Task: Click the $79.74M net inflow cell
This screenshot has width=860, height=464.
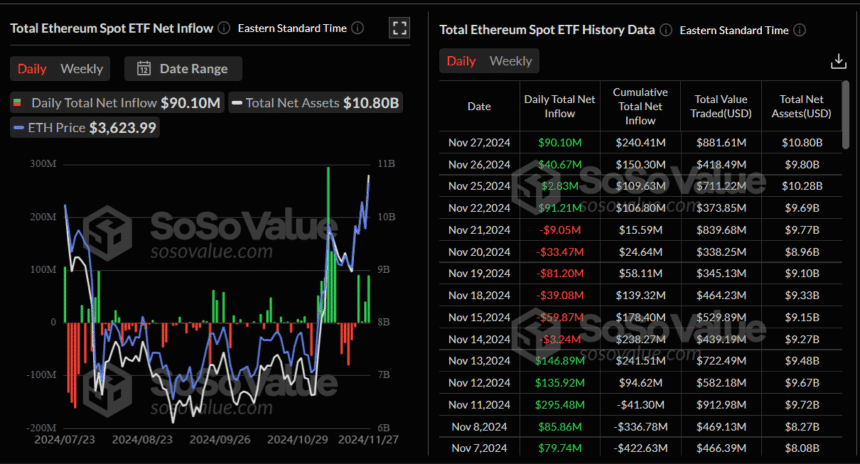Action: tap(559, 448)
